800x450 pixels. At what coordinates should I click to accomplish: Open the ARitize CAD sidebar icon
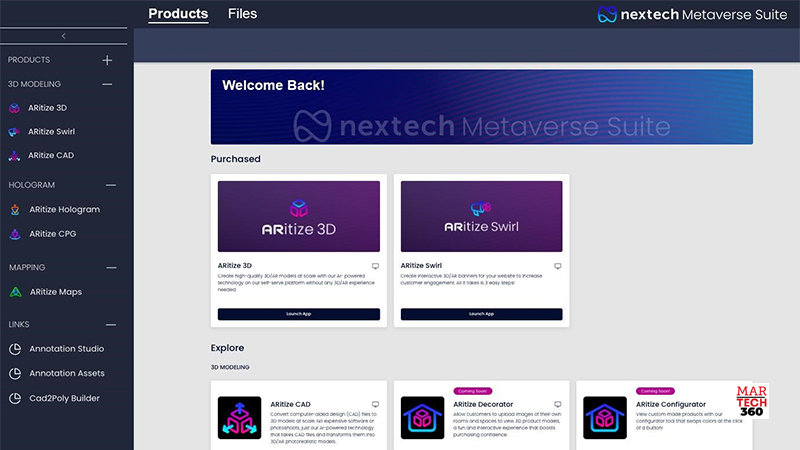point(14,156)
